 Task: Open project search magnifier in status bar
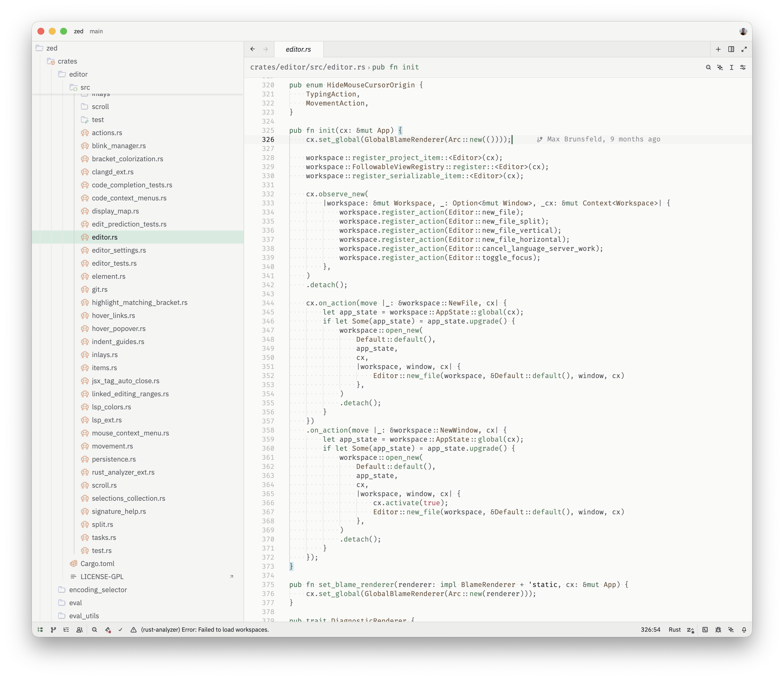click(95, 629)
